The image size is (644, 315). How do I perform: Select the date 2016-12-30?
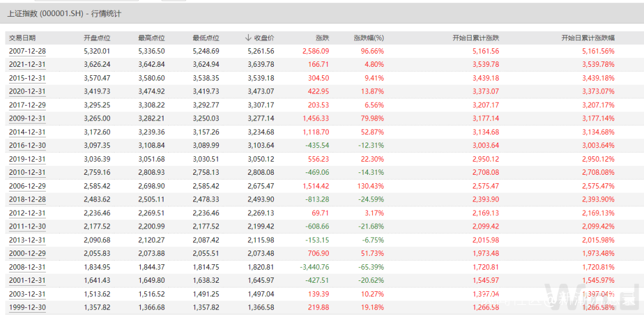pos(27,146)
